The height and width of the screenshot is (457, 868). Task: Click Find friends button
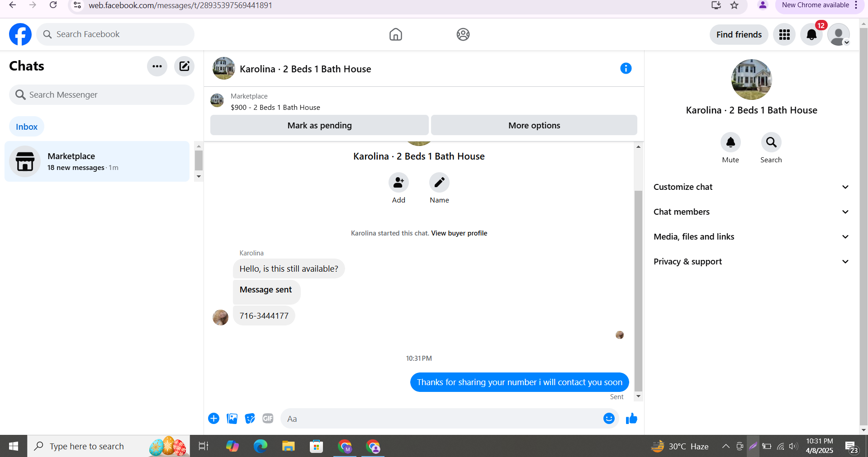[x=739, y=34]
